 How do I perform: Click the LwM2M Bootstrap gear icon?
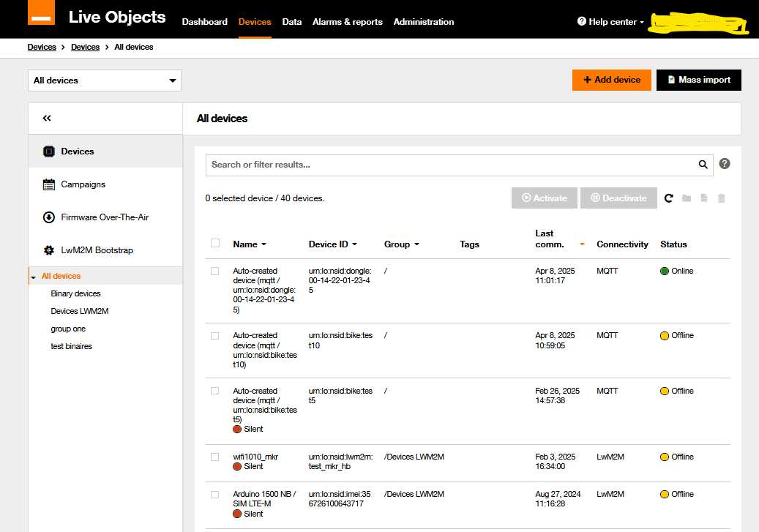pos(49,250)
